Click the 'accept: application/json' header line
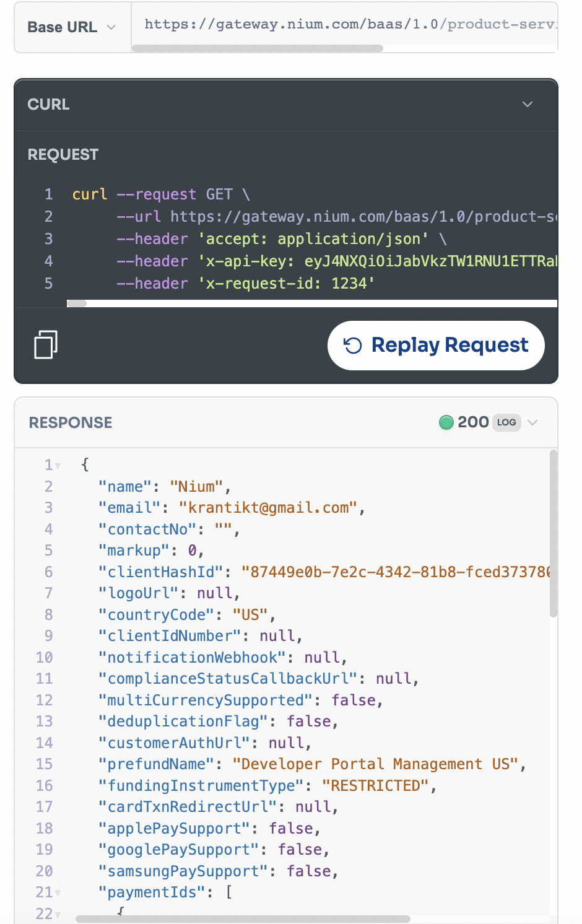This screenshot has height=924, width=582. click(282, 239)
